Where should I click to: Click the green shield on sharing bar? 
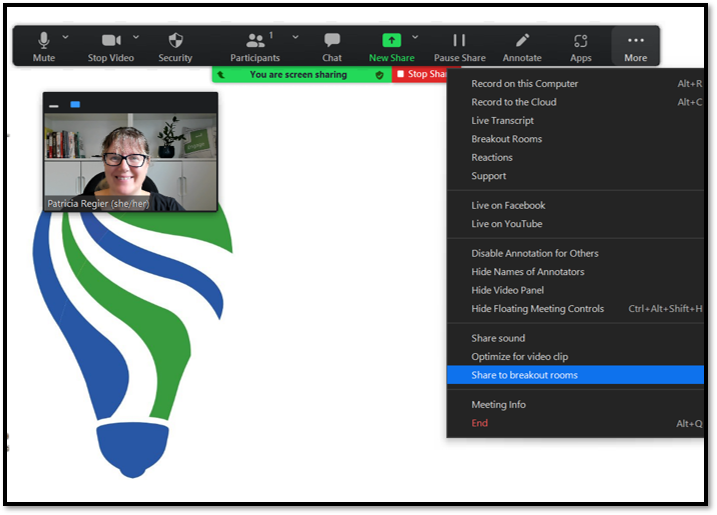point(380,75)
